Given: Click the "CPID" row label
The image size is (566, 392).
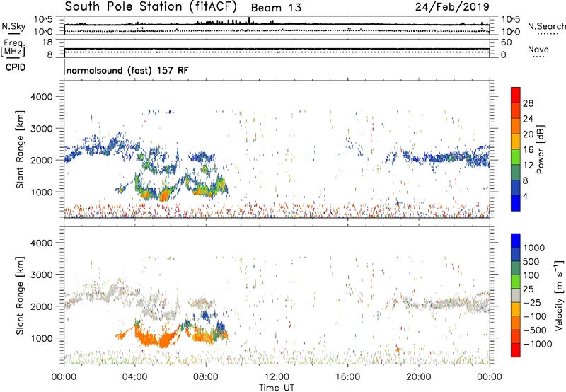Looking at the screenshot, I should point(16,67).
